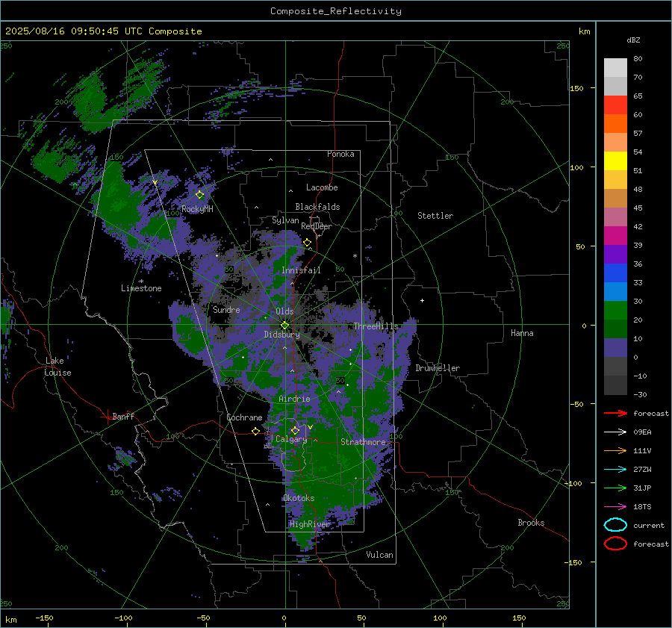Viewport: 672px width, 628px height.
Task: Click the cyan 'current' ellipse icon
Action: 615,525
